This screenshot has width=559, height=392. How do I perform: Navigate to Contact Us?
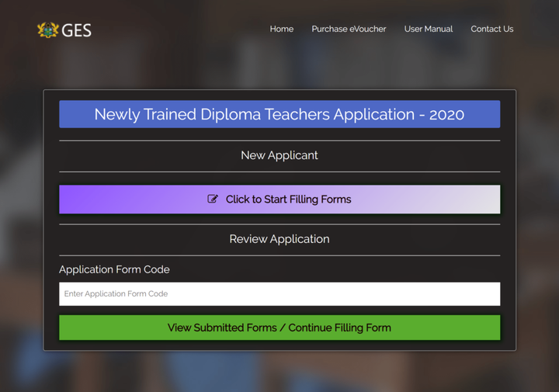492,29
